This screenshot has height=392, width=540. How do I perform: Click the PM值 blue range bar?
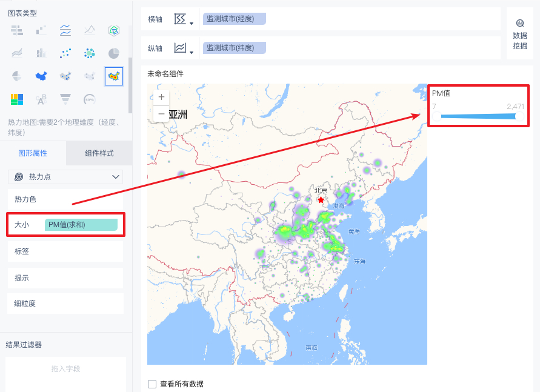[x=478, y=116]
